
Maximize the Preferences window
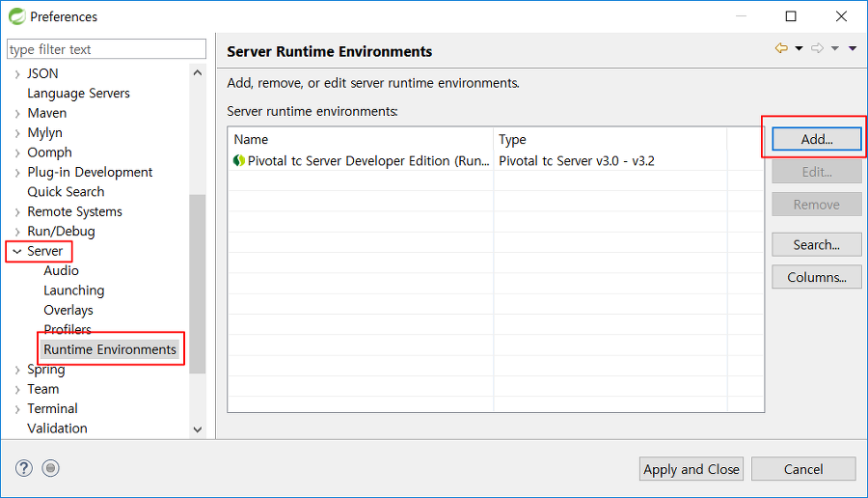791,16
